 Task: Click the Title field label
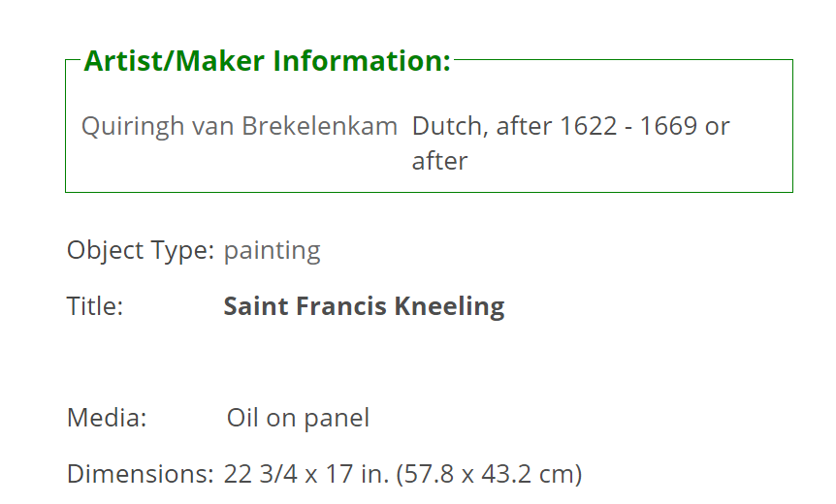(95, 306)
